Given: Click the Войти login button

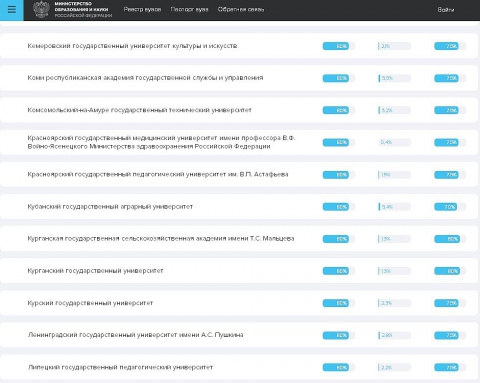Looking at the screenshot, I should tap(446, 10).
